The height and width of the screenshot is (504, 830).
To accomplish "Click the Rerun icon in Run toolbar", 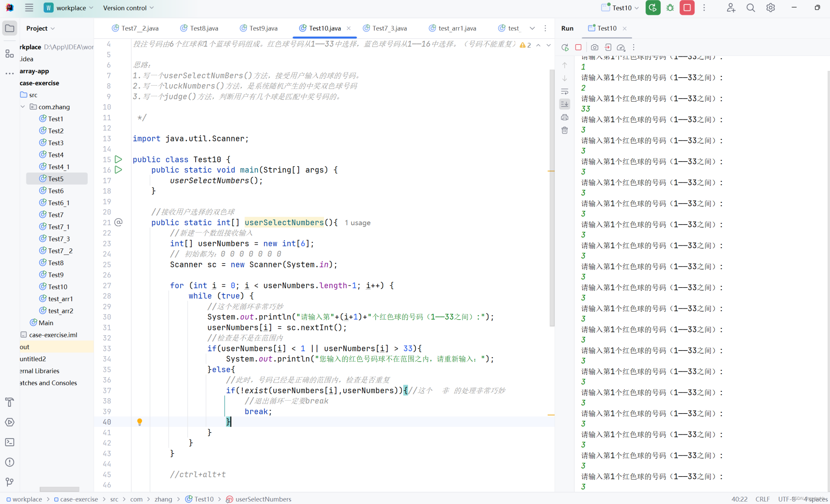I will pos(565,47).
